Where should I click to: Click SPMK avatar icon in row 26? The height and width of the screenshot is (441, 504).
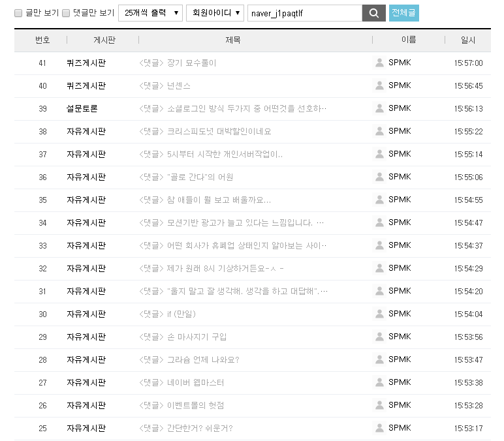[x=379, y=404]
